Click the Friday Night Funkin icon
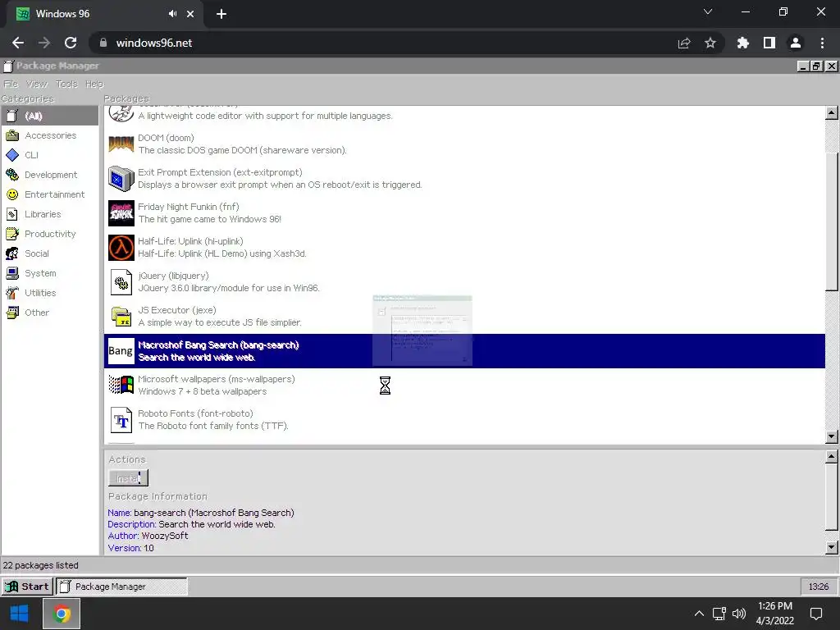The width and height of the screenshot is (840, 630). tap(121, 213)
